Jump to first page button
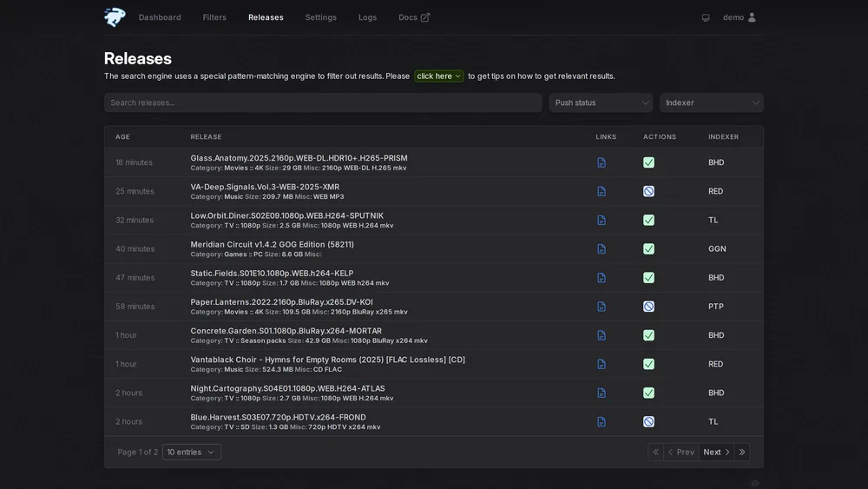Viewport: 868px width, 489px height. point(655,452)
